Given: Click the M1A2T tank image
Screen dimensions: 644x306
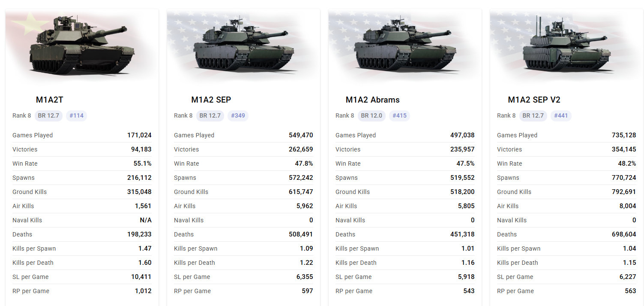Looking at the screenshot, I should pos(81,47).
